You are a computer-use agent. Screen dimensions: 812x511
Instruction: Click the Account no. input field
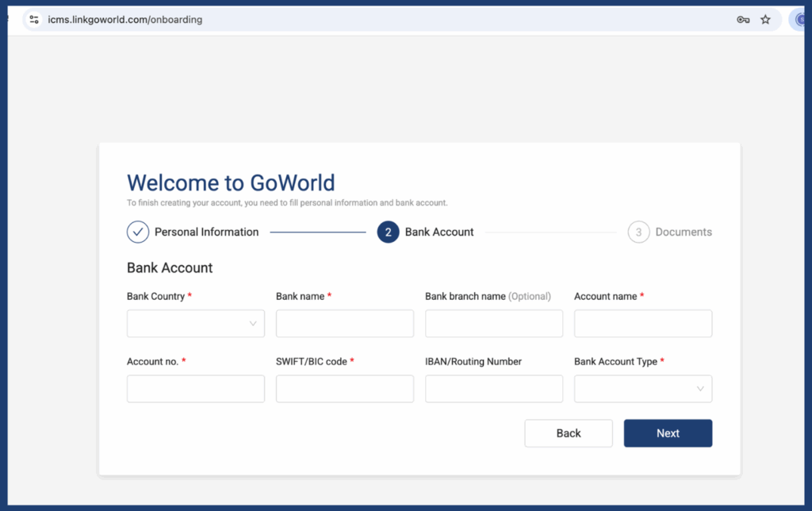pos(195,389)
